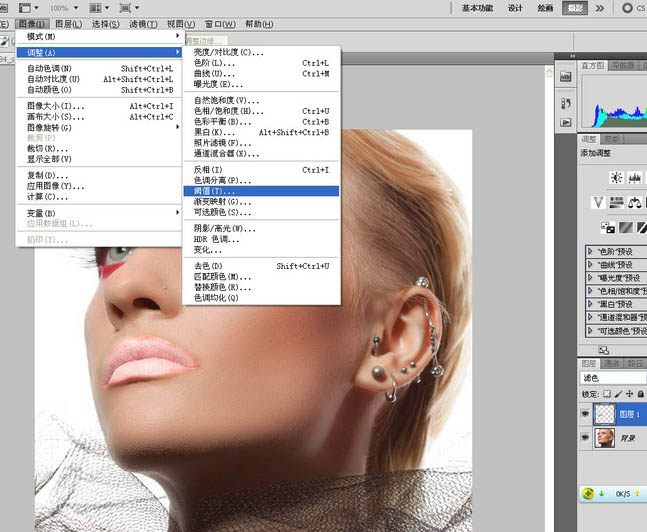Screen dimensions: 647x532
Task: Add Brightness/Contrast adjustment sun icon
Action: coord(616,178)
